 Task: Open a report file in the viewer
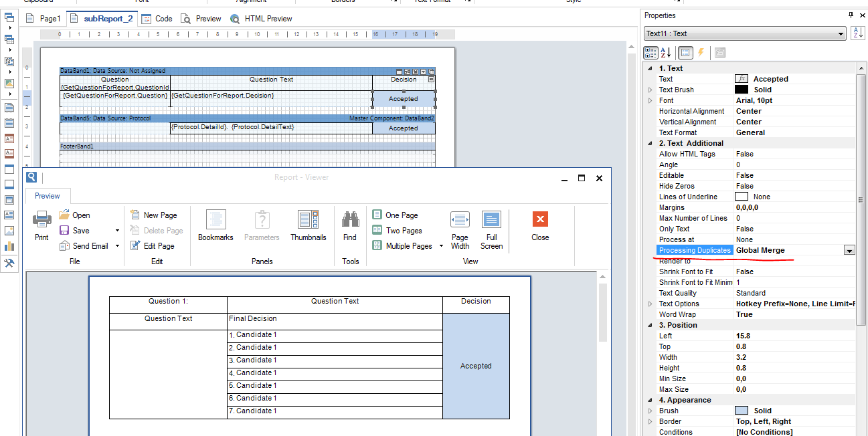pyautogui.click(x=74, y=215)
